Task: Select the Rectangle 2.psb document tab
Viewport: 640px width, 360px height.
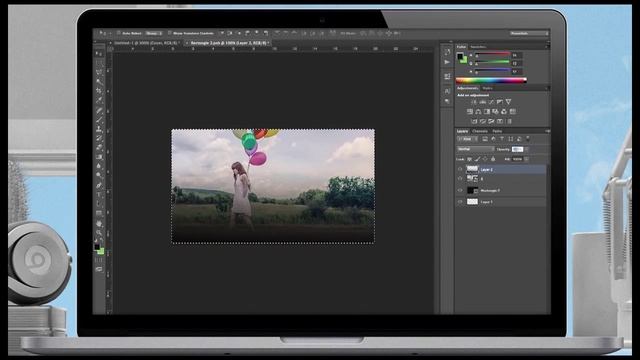Action: coord(229,42)
